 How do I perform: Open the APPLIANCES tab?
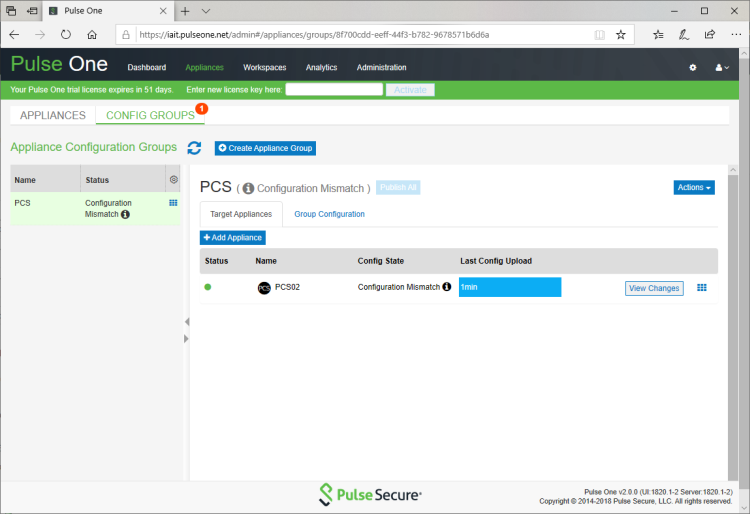(x=53, y=115)
